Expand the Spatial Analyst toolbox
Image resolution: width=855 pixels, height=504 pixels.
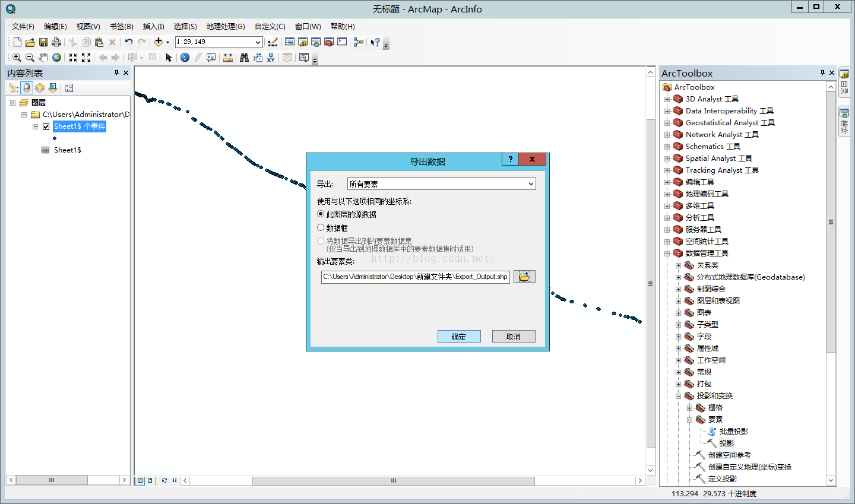[x=667, y=159]
